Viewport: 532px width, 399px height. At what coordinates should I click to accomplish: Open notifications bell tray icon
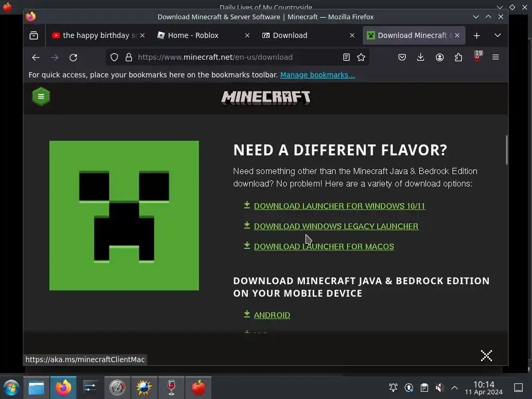coord(393,388)
